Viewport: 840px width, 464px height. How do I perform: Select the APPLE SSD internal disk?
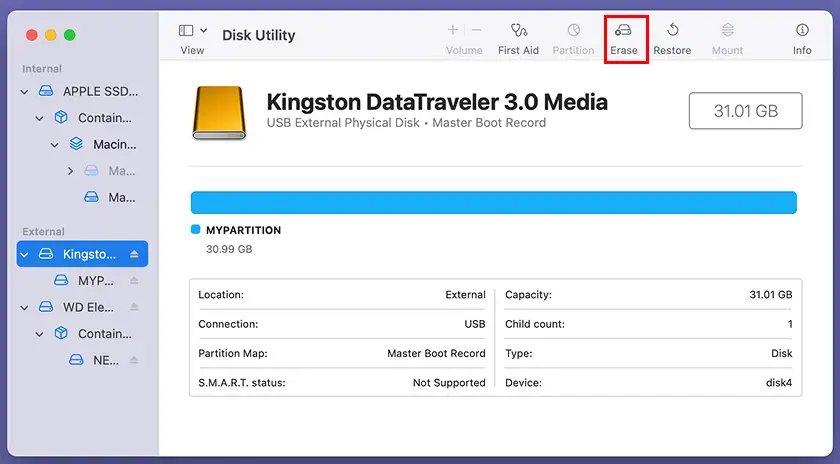point(100,91)
